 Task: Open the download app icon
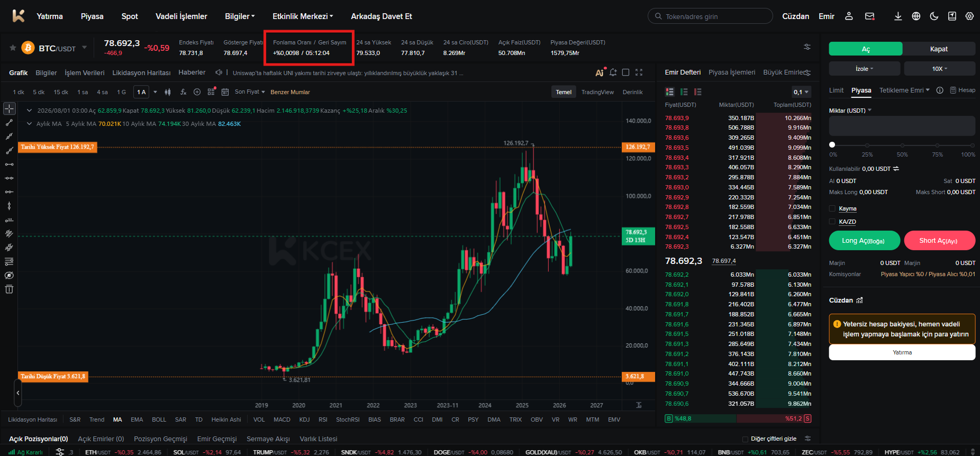click(898, 16)
